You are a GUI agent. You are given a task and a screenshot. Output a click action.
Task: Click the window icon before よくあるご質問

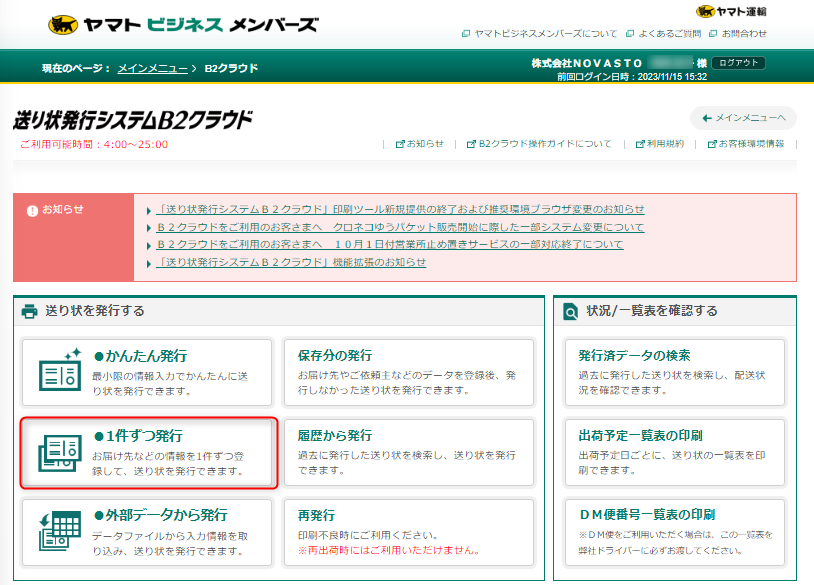630,34
